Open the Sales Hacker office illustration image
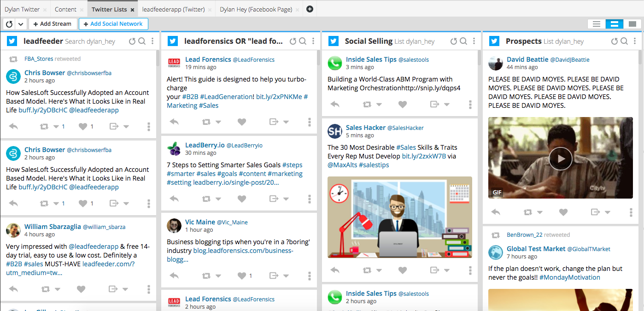 tap(400, 217)
